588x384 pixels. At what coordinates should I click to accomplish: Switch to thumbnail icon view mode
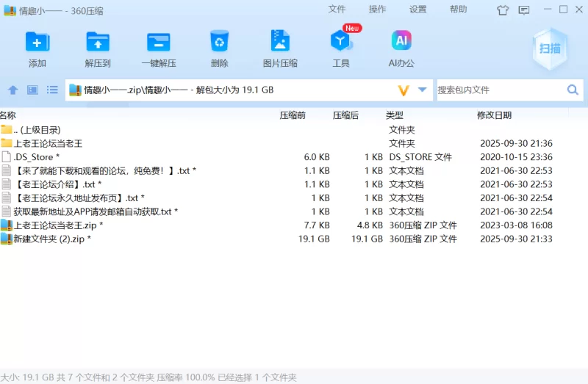pyautogui.click(x=32, y=90)
